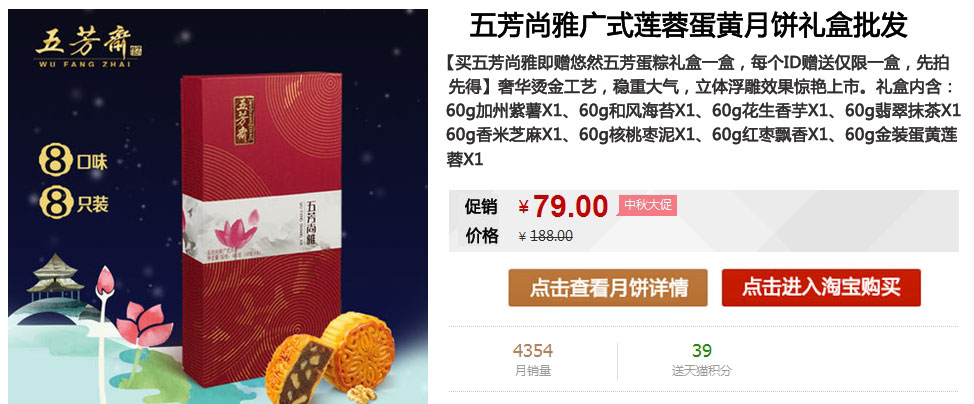Click the gold 8 口味 badge

click(x=73, y=161)
